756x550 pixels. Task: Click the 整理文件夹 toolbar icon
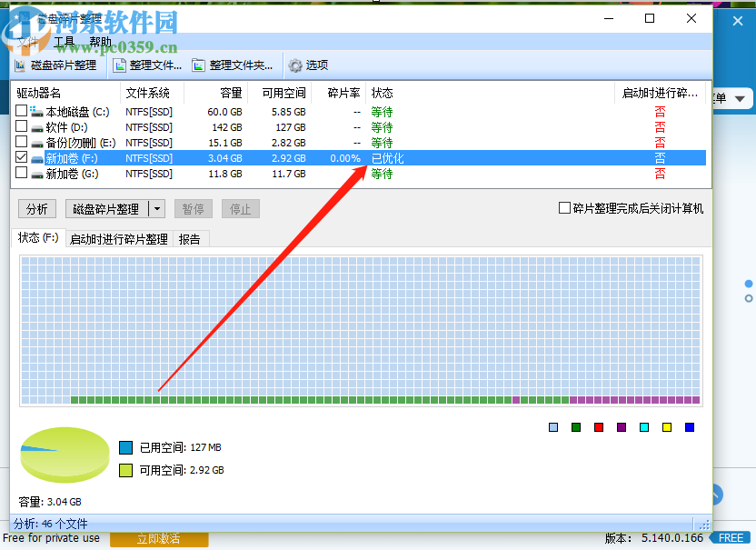click(x=199, y=65)
